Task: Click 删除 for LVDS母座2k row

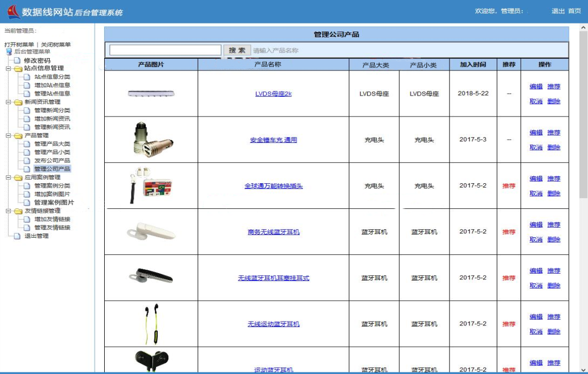Action: (x=553, y=101)
